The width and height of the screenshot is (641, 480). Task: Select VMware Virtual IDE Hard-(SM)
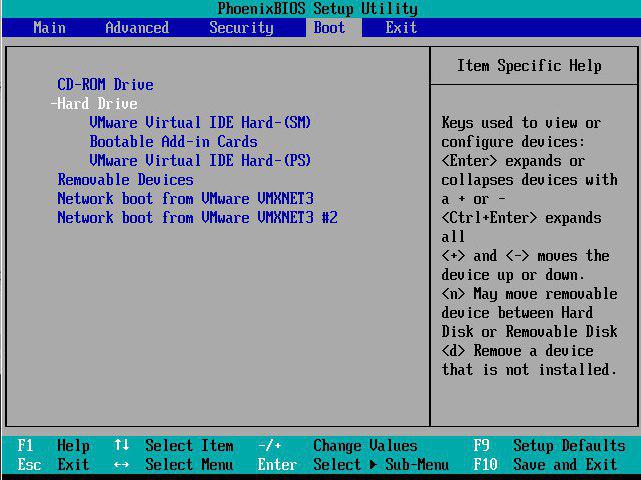(200, 122)
